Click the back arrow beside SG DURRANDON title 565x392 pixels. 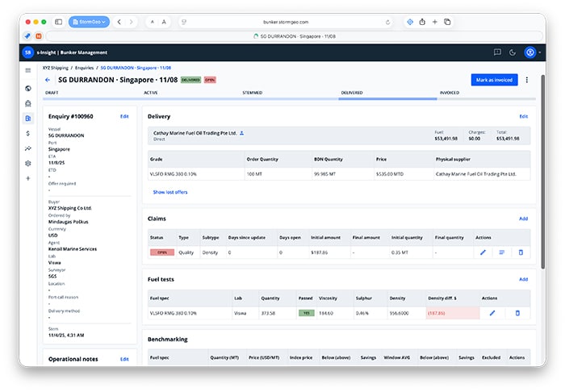click(x=48, y=80)
